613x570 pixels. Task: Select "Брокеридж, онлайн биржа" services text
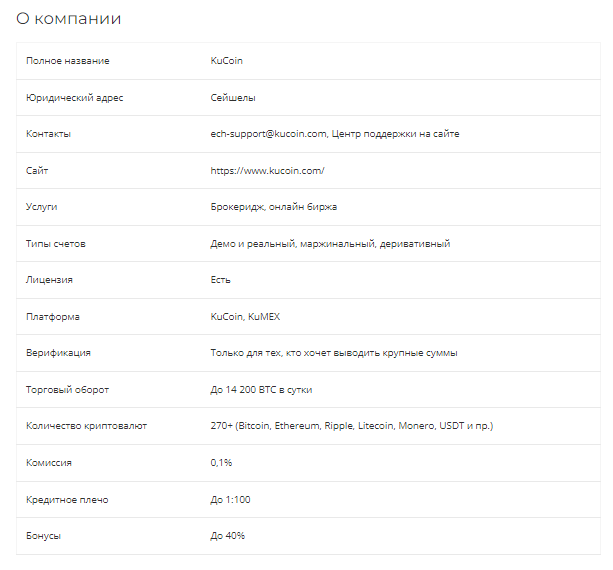click(273, 207)
